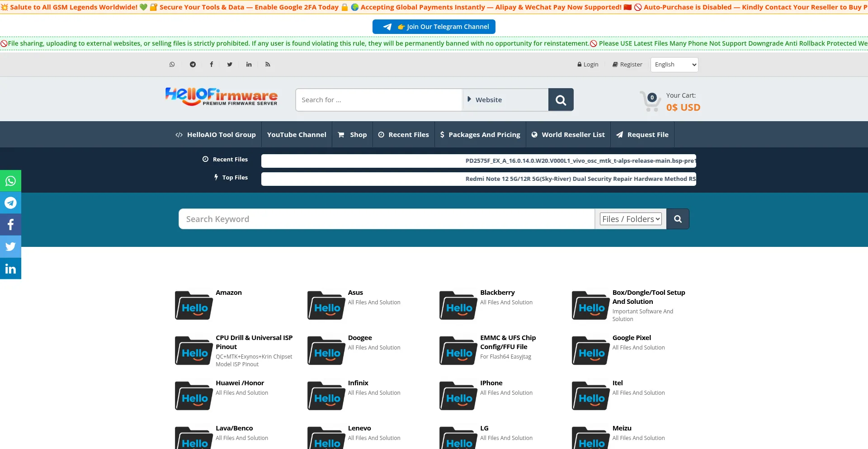Open RSS feed icon in top bar
Viewport: 868px width, 449px height.
click(268, 65)
